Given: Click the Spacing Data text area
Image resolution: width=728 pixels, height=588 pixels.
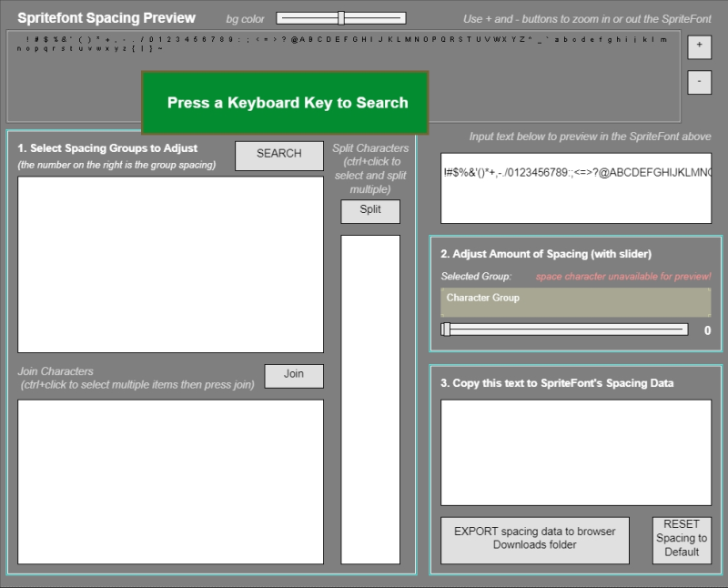Looking at the screenshot, I should (576, 452).
